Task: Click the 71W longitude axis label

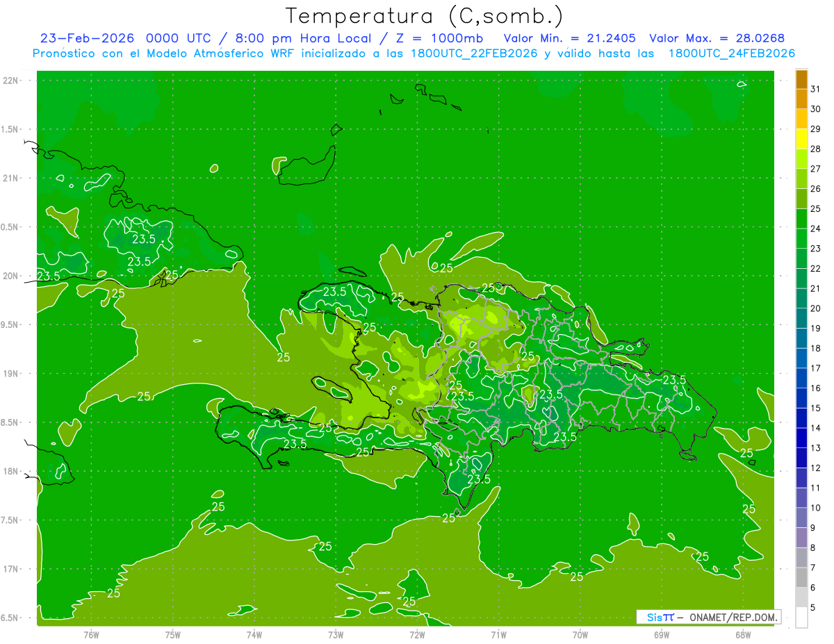Action: coord(498,634)
